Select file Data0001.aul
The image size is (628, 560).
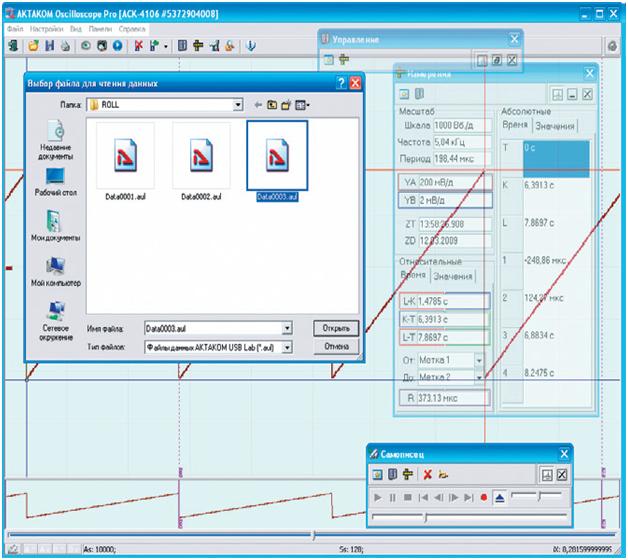tap(125, 161)
